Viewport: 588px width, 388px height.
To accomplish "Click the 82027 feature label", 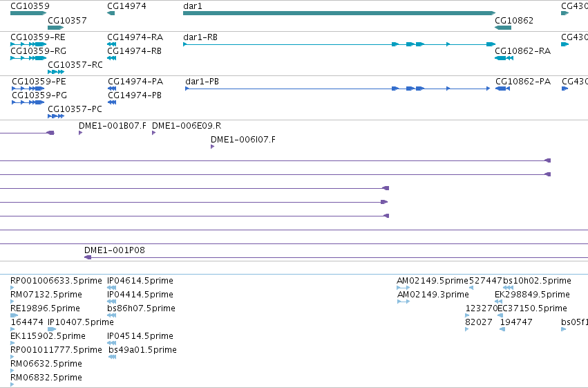I will coord(479,322).
